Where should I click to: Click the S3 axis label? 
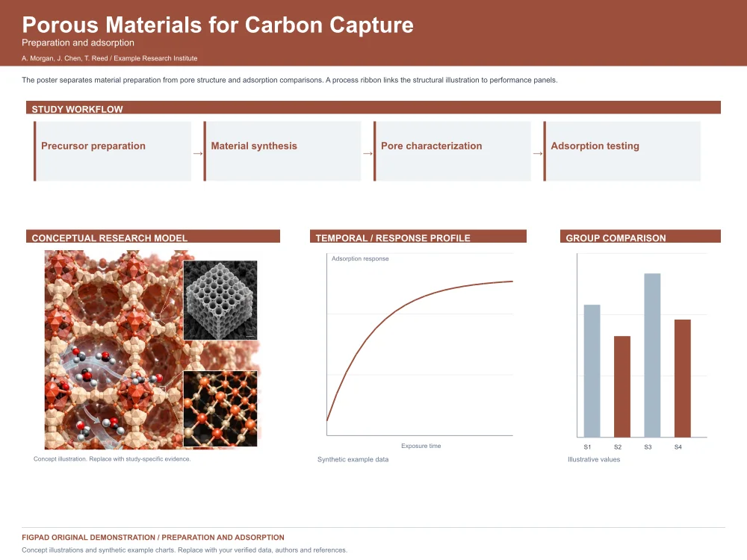[x=648, y=447]
